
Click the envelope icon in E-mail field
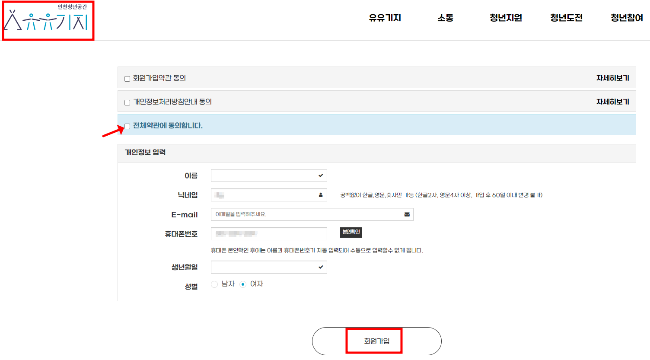(x=407, y=214)
